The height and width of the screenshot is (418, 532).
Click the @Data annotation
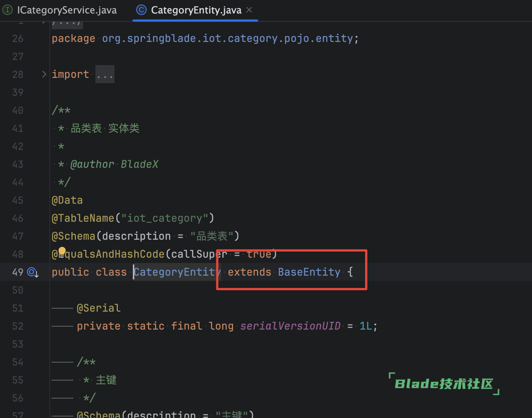click(x=67, y=200)
